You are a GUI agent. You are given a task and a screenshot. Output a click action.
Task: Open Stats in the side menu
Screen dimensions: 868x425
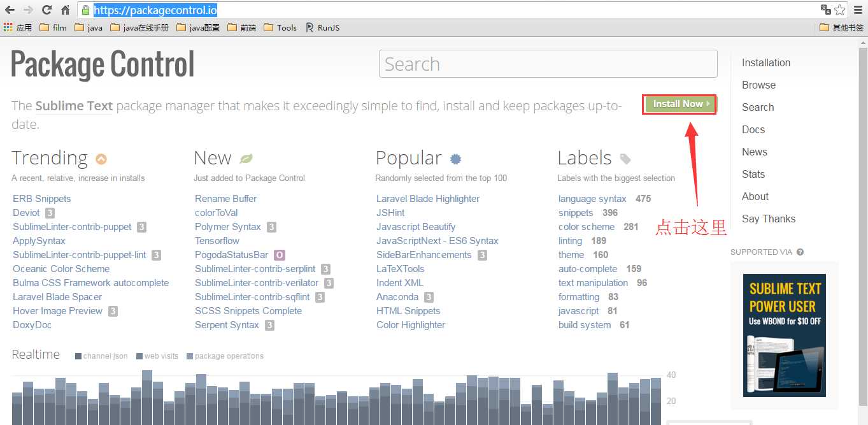753,174
